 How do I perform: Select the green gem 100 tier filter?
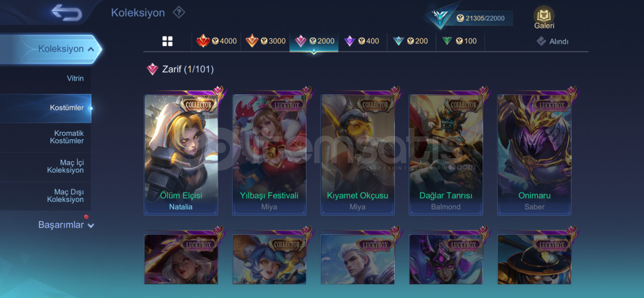460,41
